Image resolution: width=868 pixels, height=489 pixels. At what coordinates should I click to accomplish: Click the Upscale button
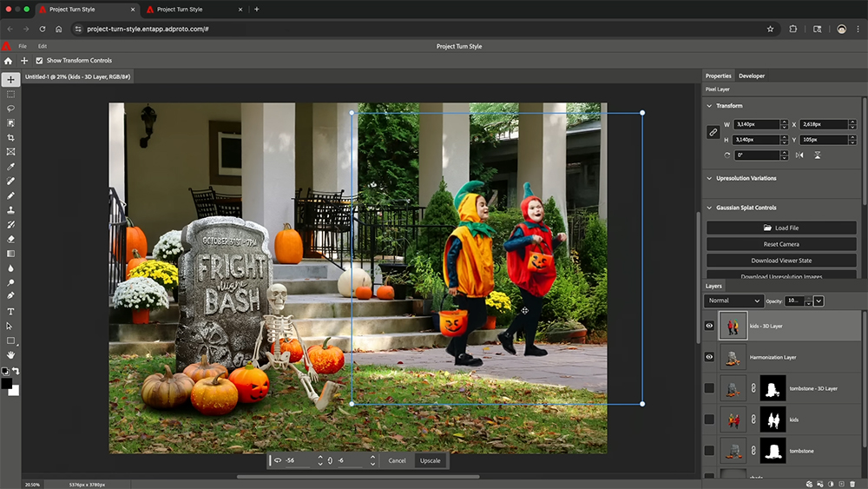430,460
